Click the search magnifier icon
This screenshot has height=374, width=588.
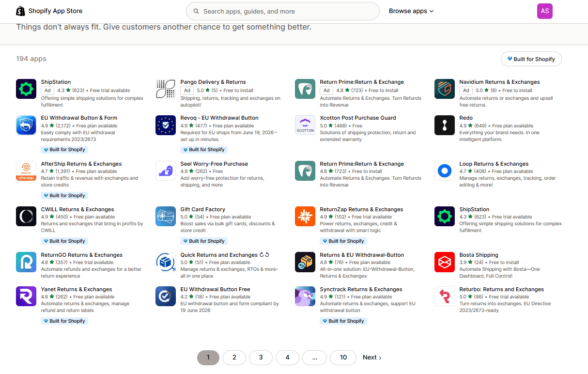coord(196,11)
